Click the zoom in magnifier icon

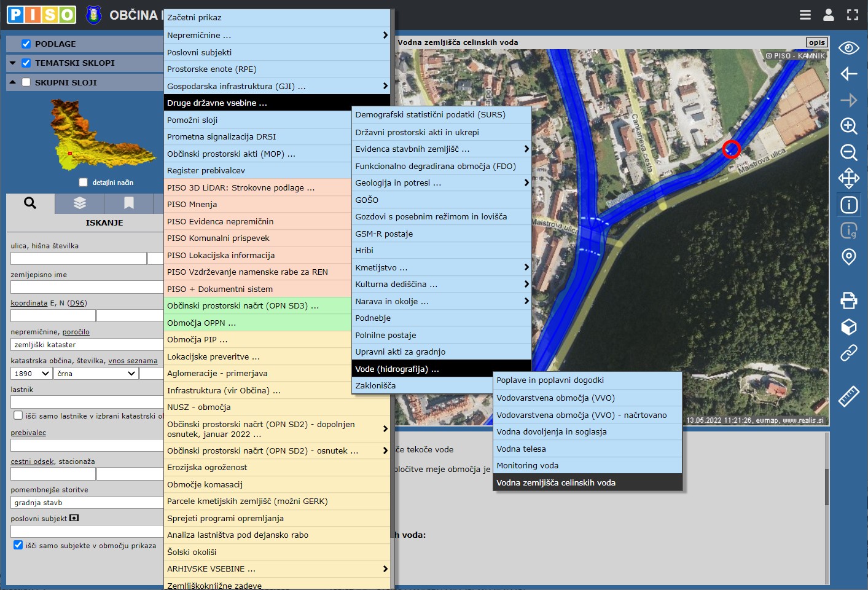pyautogui.click(x=848, y=126)
